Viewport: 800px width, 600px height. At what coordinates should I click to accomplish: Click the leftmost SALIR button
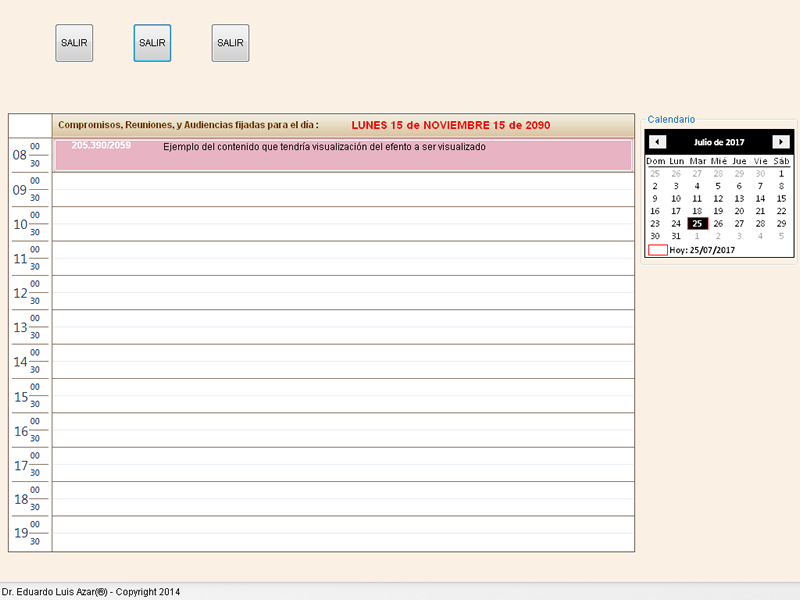pos(74,43)
